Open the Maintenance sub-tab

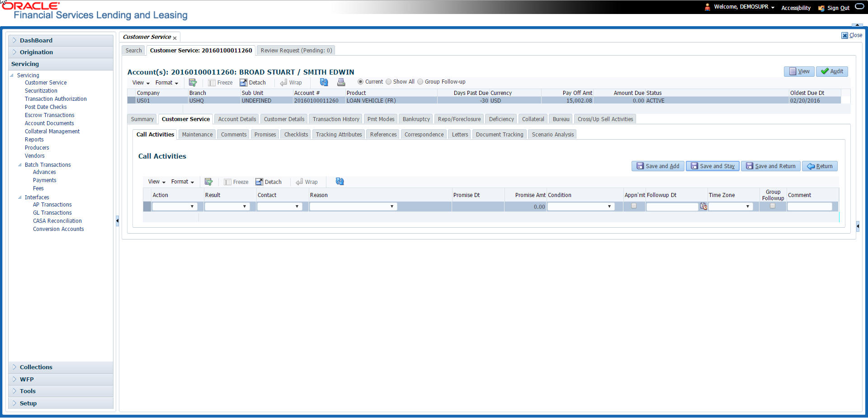(197, 135)
